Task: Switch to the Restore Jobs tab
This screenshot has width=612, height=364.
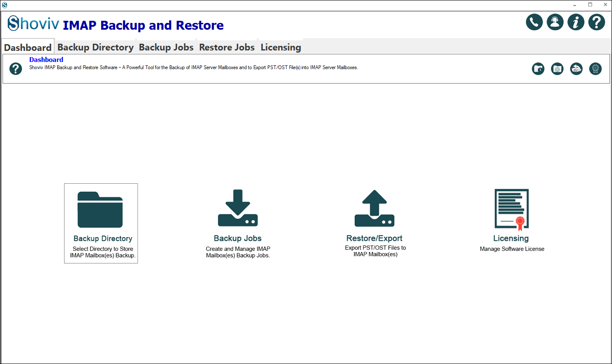Action: [227, 47]
